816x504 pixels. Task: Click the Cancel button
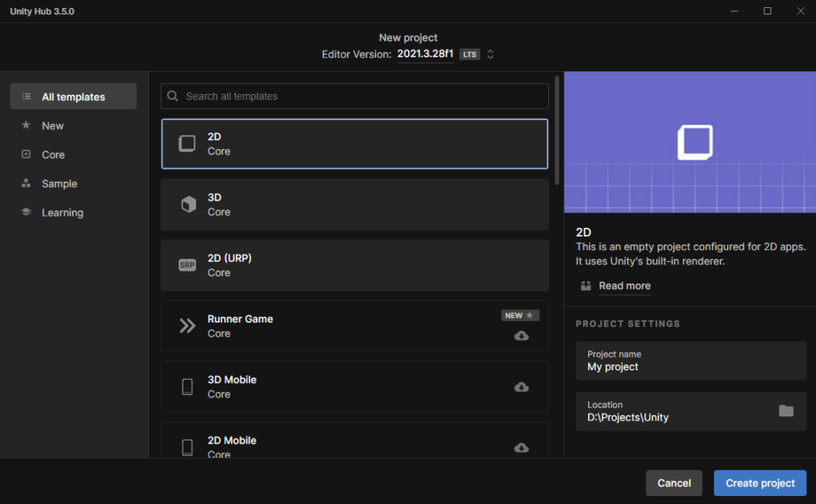[x=674, y=483]
